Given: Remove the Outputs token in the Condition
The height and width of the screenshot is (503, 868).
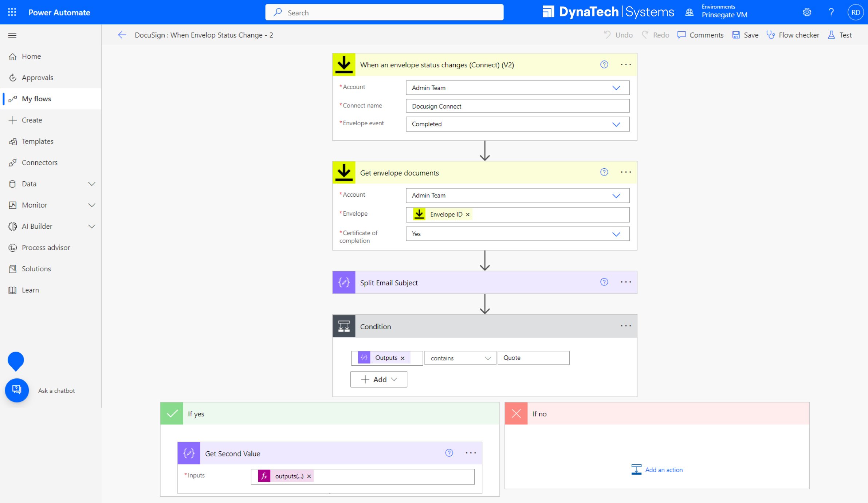Looking at the screenshot, I should pyautogui.click(x=402, y=358).
